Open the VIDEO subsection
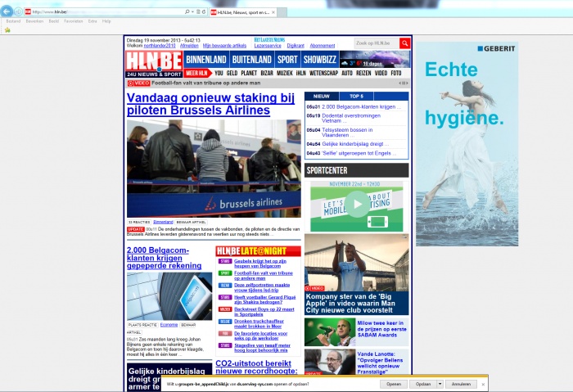This screenshot has width=573, height=392. pyautogui.click(x=381, y=73)
